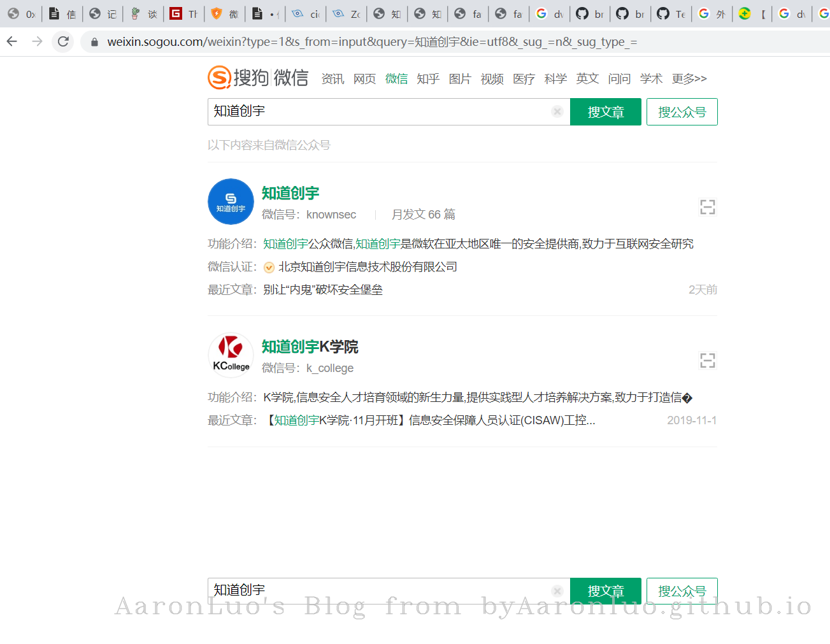Open the KCollege avatar image
The height and width of the screenshot is (644, 830).
click(x=231, y=355)
